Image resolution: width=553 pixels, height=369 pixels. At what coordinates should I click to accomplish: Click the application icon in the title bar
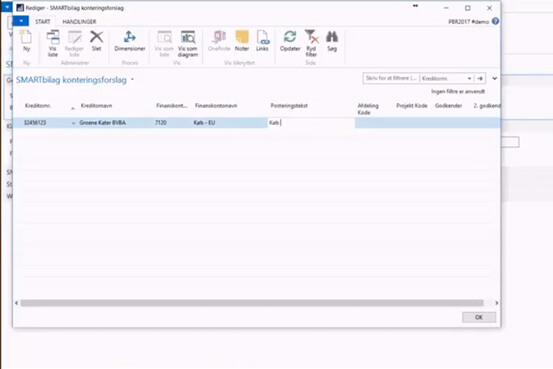(x=20, y=8)
